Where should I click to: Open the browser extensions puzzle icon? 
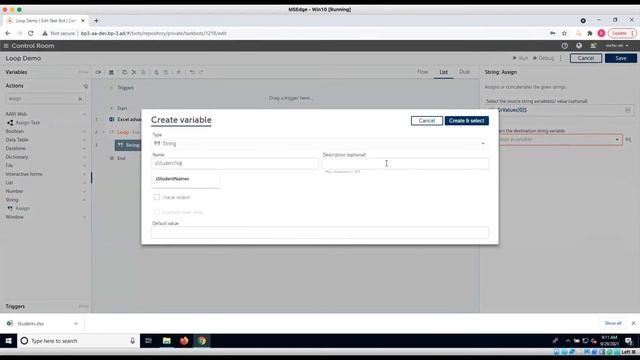click(589, 33)
